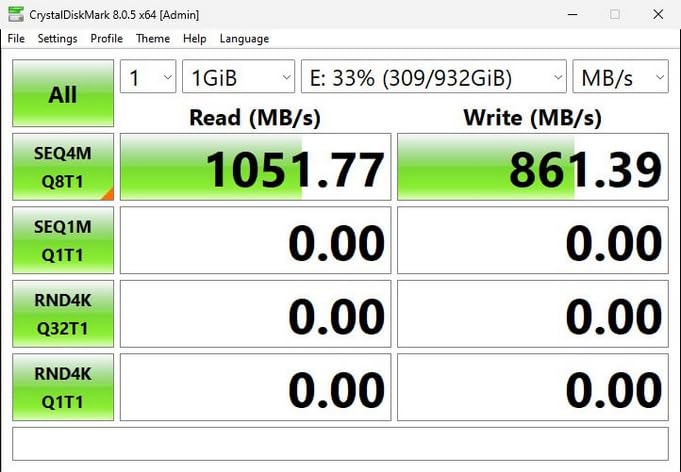Open the File menu
This screenshot has height=472, width=681.
point(16,39)
